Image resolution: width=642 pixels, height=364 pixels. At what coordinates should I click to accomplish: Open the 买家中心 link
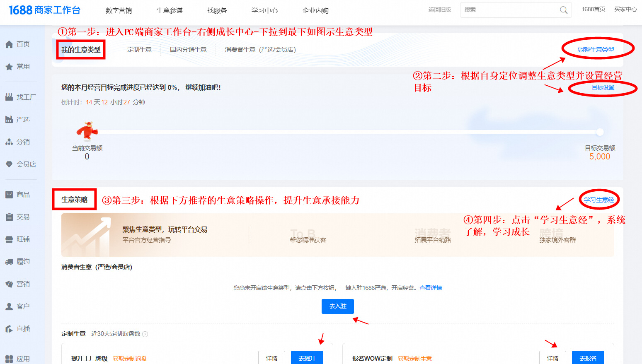625,9
